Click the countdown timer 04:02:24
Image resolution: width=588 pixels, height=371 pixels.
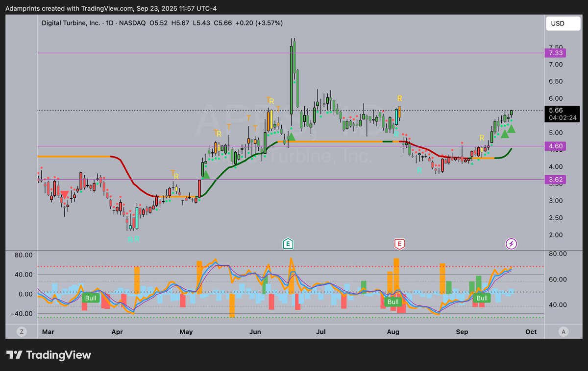point(562,117)
